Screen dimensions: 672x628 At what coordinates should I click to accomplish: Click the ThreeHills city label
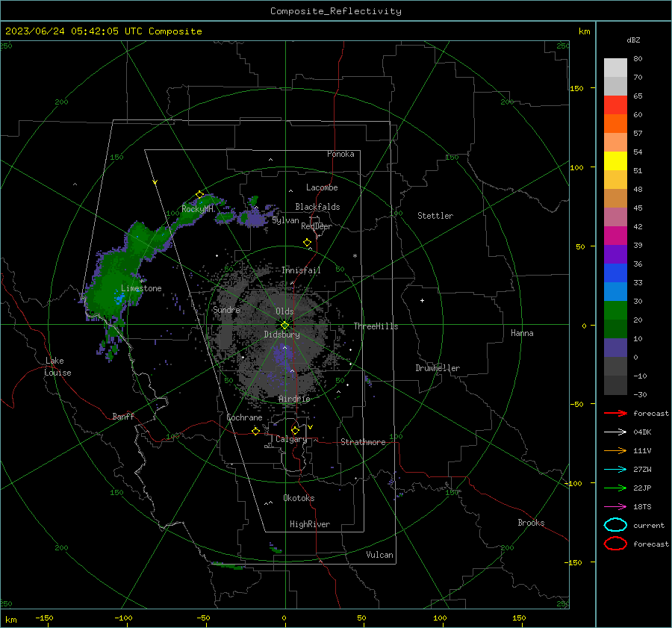pyautogui.click(x=376, y=326)
